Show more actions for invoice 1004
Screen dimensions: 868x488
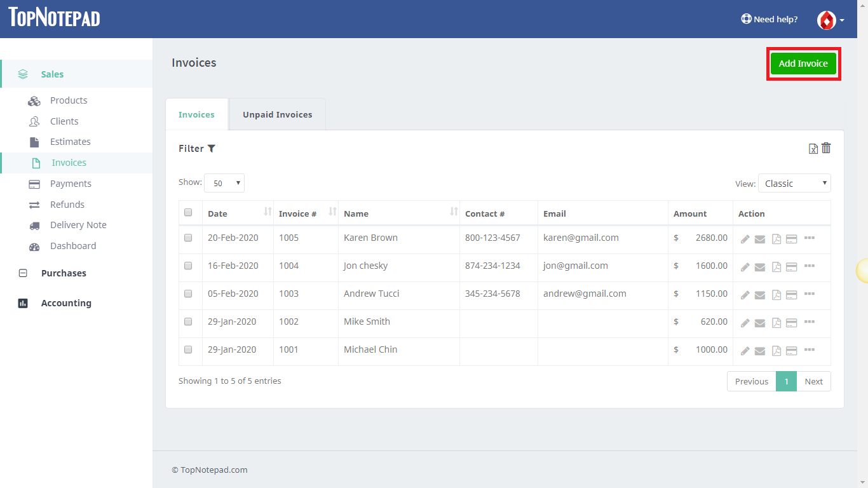point(810,266)
